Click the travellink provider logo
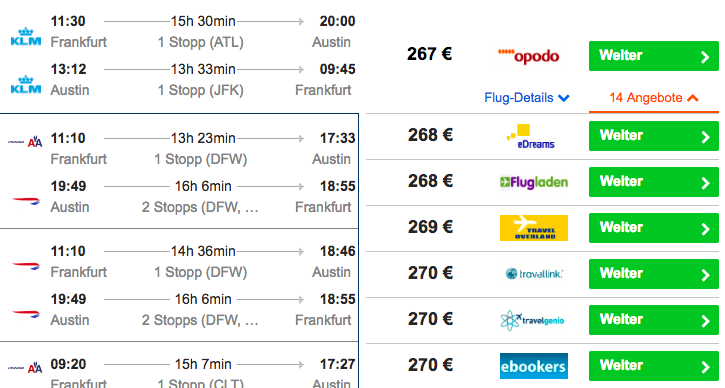The height and width of the screenshot is (388, 725). pos(534,274)
